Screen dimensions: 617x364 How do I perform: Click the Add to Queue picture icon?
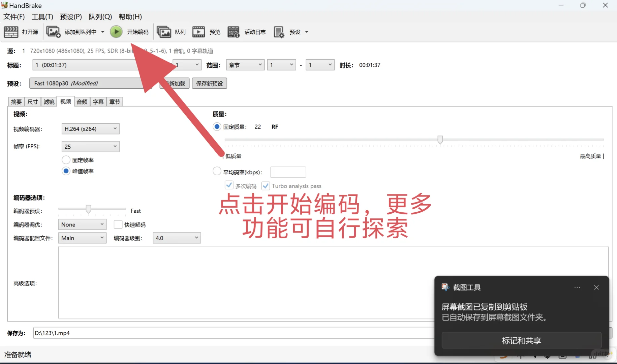point(53,32)
